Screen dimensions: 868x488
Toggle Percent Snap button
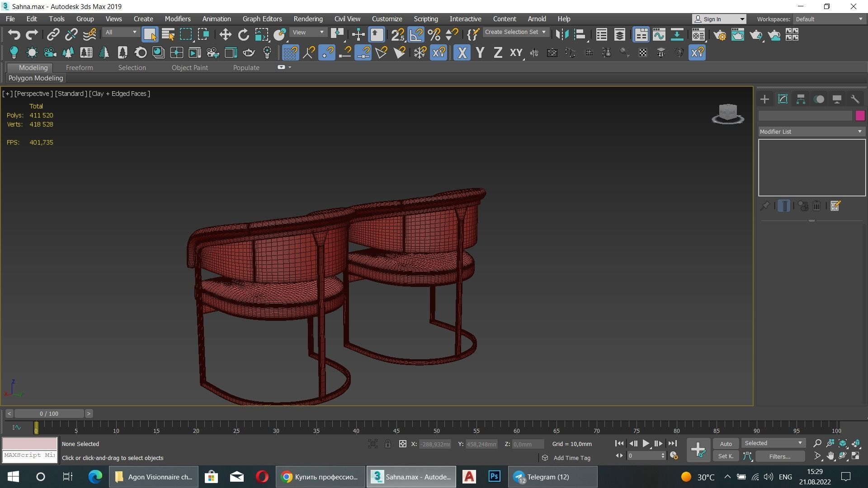(434, 35)
